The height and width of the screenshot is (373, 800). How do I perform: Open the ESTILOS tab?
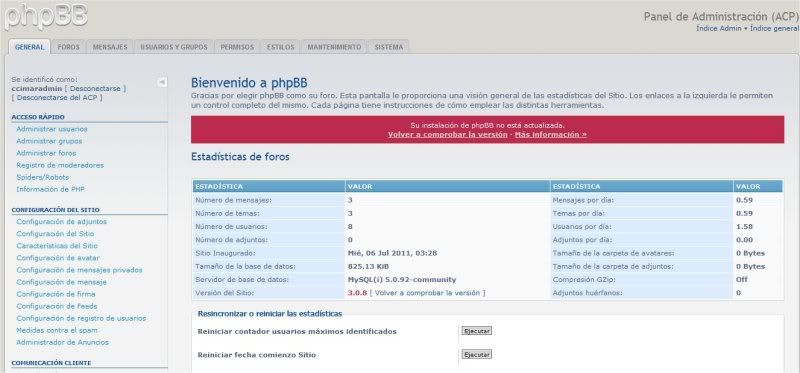click(x=280, y=47)
